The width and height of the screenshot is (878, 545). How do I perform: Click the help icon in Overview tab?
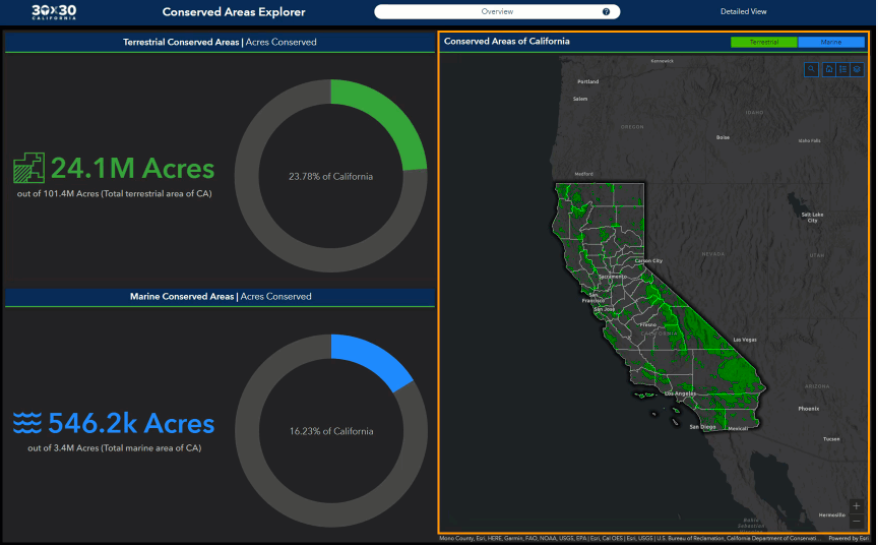point(606,12)
